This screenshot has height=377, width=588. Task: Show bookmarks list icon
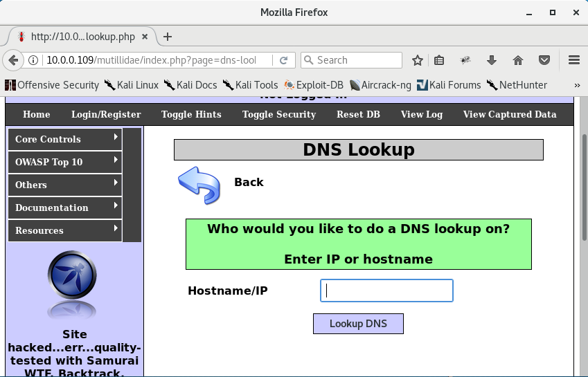439,60
